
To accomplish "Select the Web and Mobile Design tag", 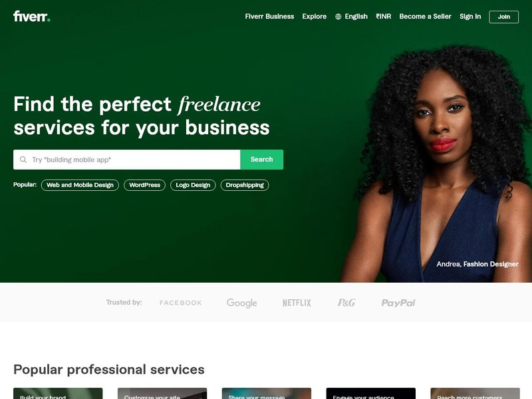I will click(x=80, y=186).
